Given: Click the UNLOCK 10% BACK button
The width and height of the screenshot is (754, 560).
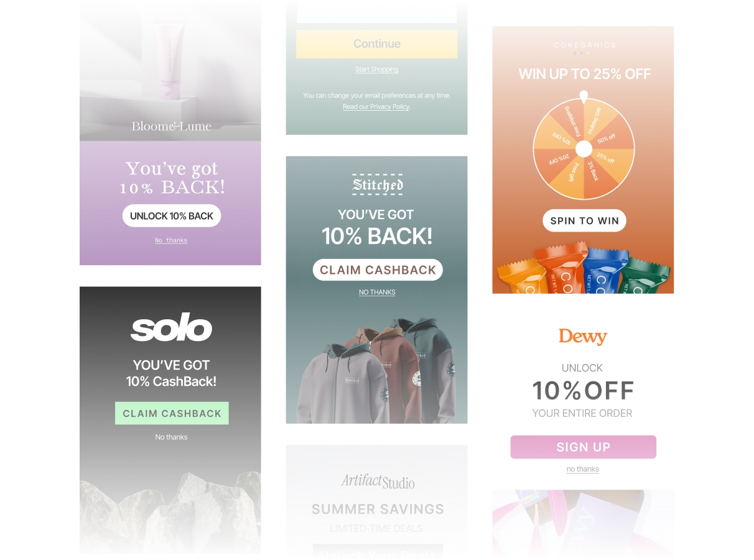Looking at the screenshot, I should point(171,216).
